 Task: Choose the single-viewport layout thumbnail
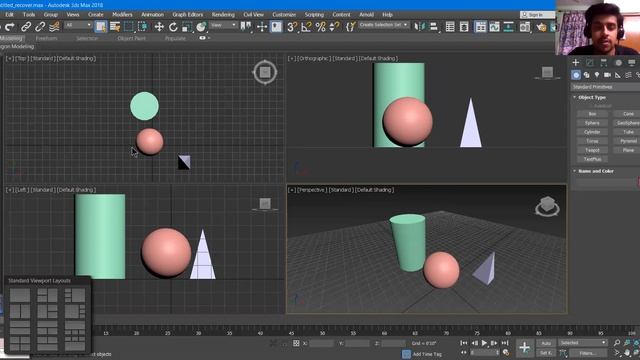(x=20, y=295)
